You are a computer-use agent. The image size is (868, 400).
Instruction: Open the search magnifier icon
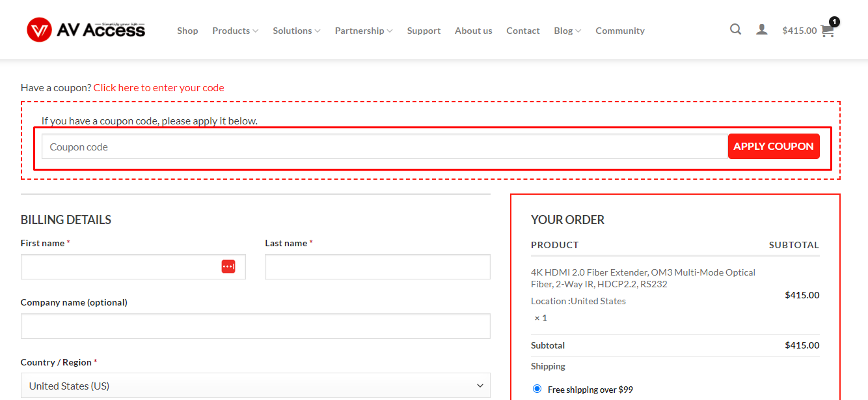(735, 29)
